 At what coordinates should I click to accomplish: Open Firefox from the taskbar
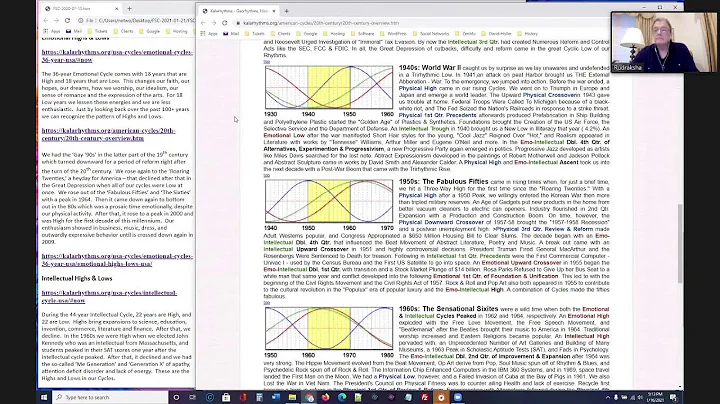326,397
